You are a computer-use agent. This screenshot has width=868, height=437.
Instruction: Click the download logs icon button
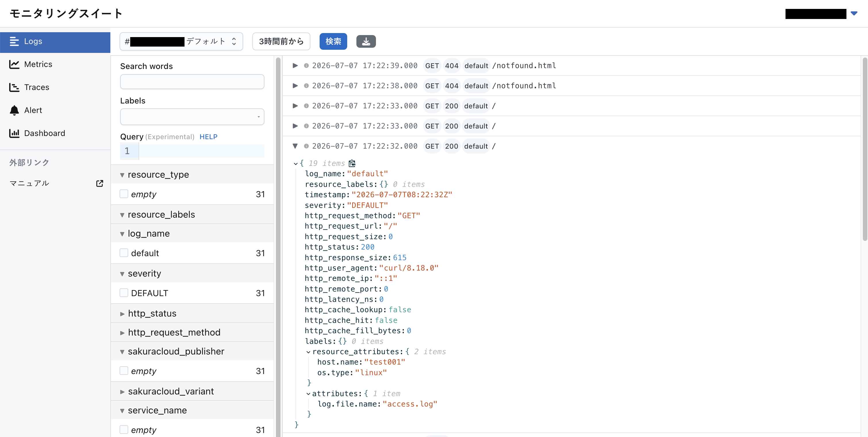coord(366,41)
